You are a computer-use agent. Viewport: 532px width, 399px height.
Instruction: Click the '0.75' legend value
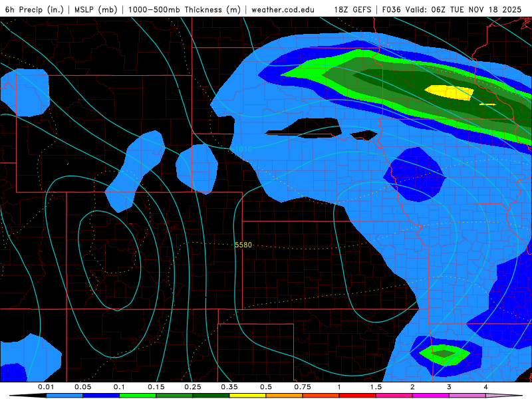coord(303,387)
